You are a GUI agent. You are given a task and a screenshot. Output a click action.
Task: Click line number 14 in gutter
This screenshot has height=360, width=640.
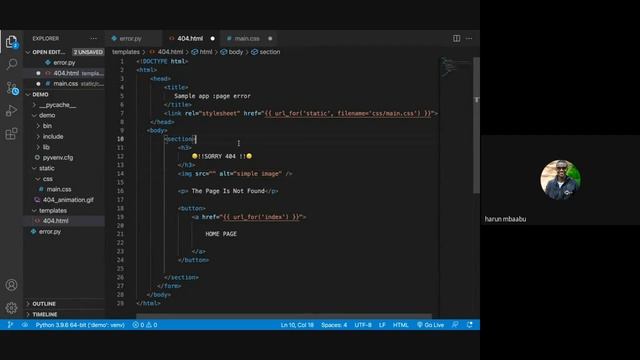click(120, 173)
